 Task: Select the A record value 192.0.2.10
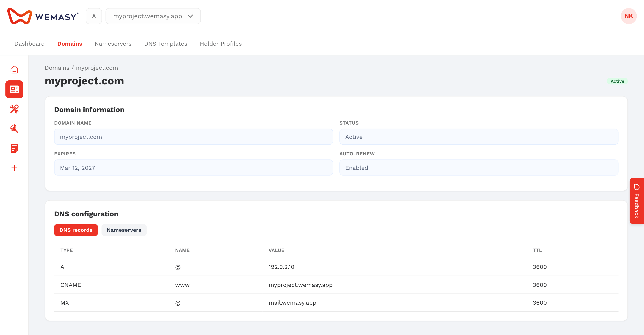pyautogui.click(x=281, y=267)
